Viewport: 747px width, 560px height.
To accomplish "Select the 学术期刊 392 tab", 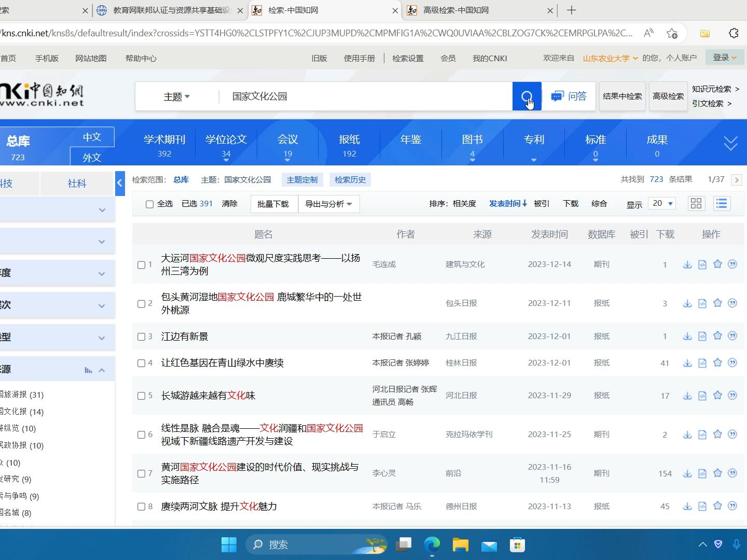I will [x=164, y=145].
